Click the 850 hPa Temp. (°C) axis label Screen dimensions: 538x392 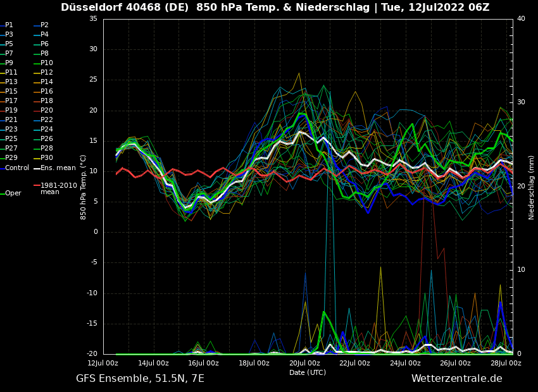[83, 187]
